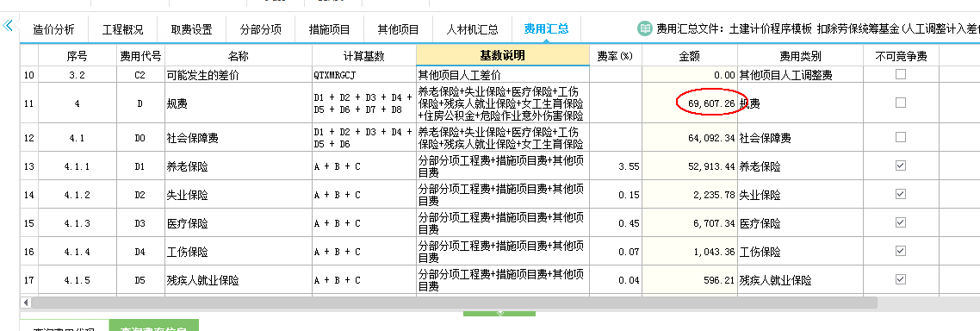Image resolution: width=980 pixels, height=331 pixels.
Task: Click the amount cell 52,913.44
Action: [690, 166]
